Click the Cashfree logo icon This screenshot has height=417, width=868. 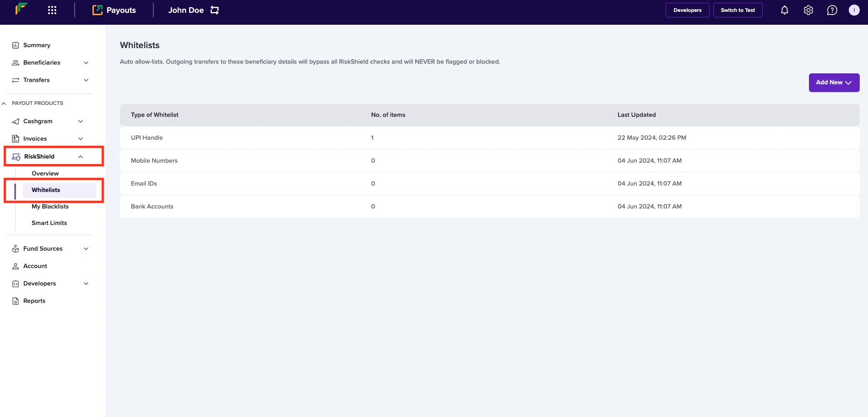pos(21,9)
